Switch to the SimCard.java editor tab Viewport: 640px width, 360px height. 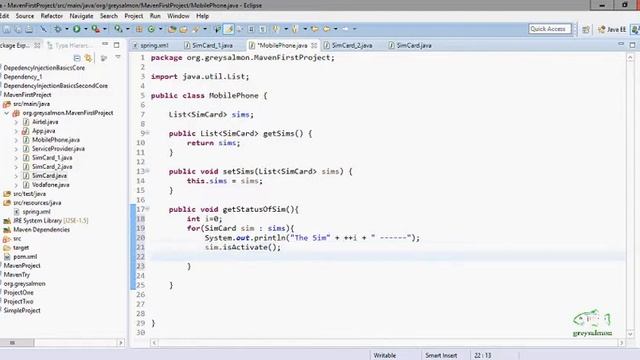(x=410, y=45)
